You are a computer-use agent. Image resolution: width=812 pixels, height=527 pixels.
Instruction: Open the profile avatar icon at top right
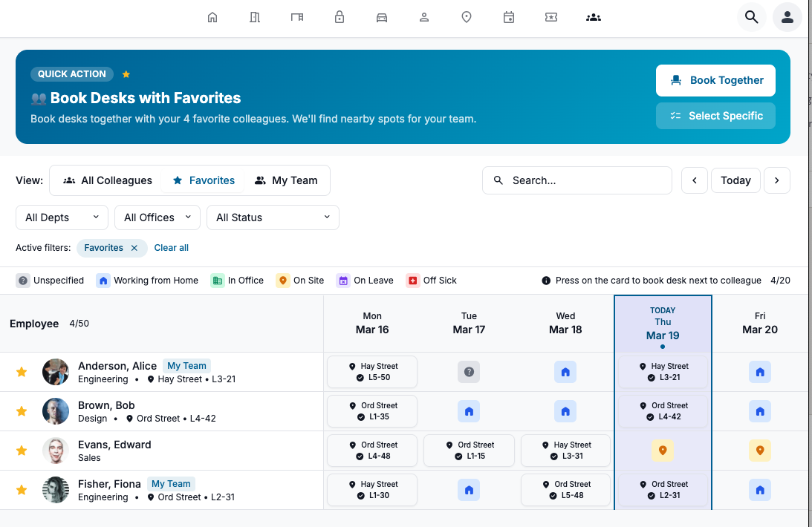tap(787, 16)
